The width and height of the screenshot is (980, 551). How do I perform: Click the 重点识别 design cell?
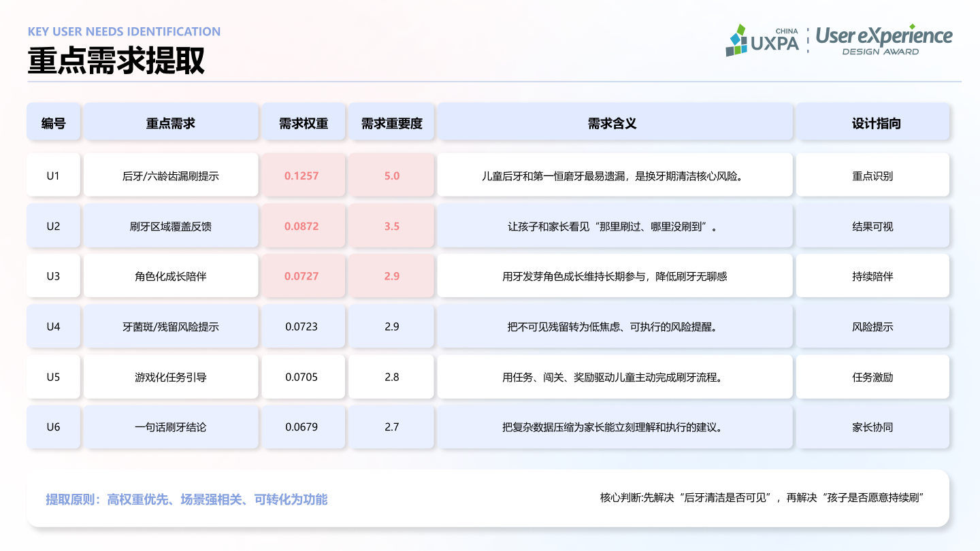(x=872, y=176)
